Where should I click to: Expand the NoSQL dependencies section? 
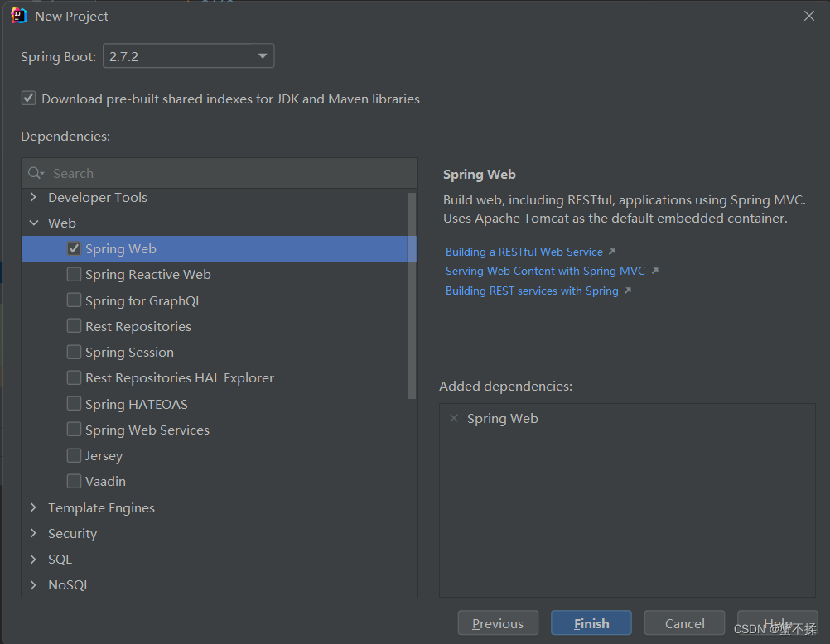[31, 584]
